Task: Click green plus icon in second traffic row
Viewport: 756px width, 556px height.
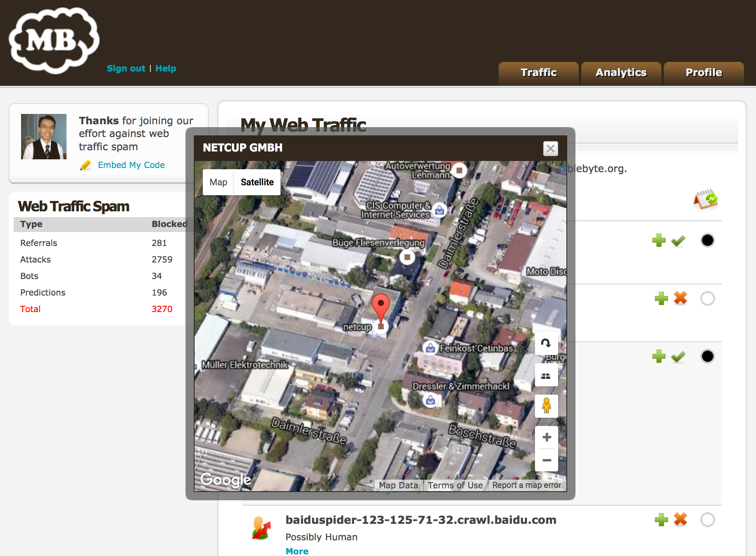Action: point(661,298)
